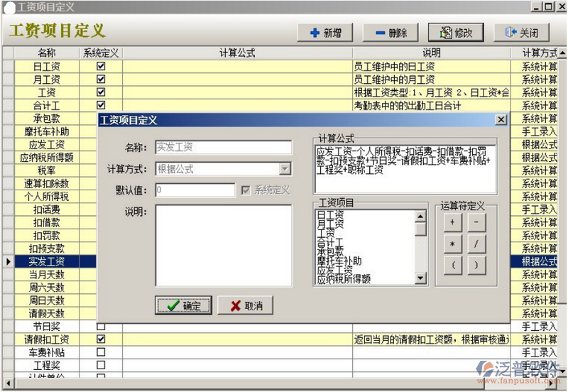This screenshot has height=392, width=568.
Task: Click the 关闭 (Close) toolbar button
Action: click(520, 33)
